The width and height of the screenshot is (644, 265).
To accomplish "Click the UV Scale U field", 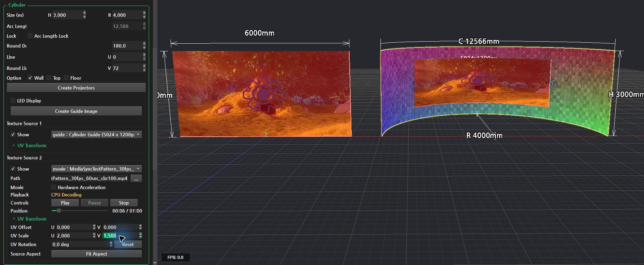I will (x=74, y=236).
